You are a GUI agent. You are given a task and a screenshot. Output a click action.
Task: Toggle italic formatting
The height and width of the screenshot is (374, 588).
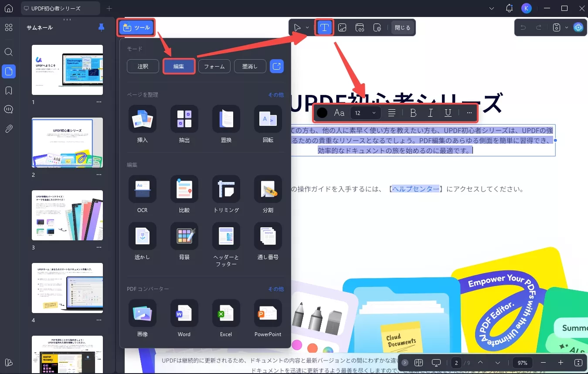[431, 113]
